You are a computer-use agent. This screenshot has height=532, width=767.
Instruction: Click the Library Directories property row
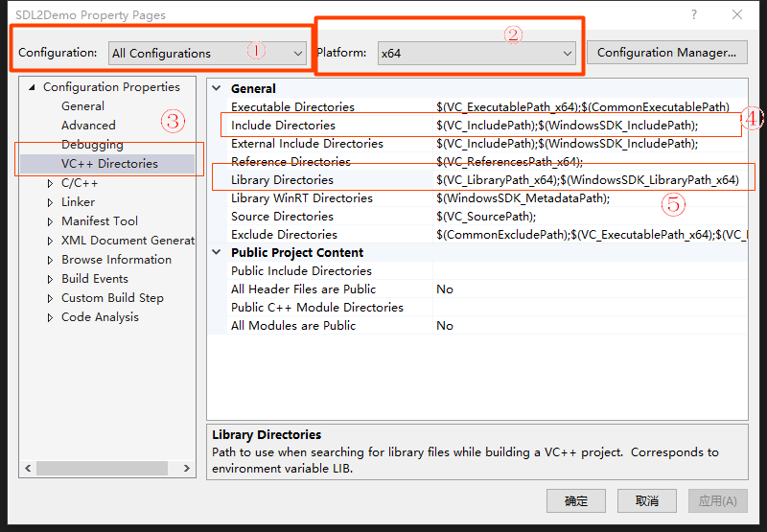pos(282,180)
